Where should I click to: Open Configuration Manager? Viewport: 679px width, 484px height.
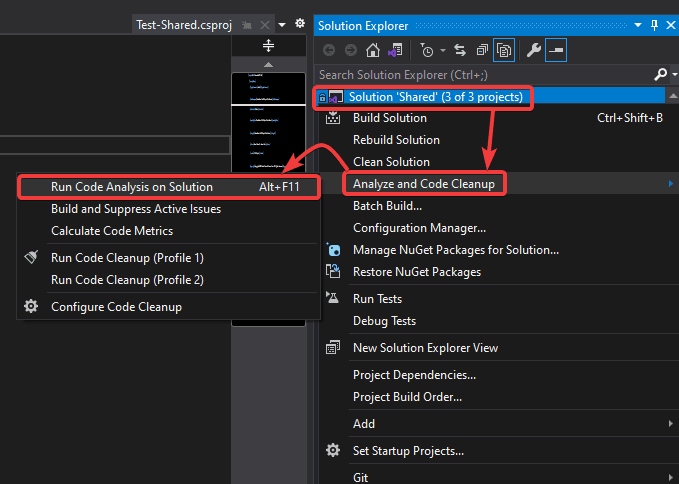click(x=419, y=228)
